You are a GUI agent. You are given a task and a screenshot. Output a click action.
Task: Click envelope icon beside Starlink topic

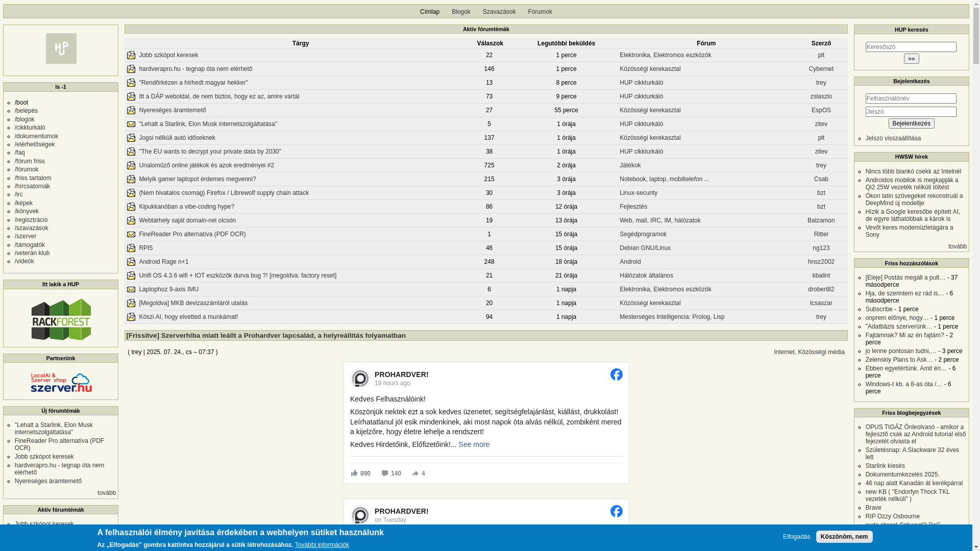pyautogui.click(x=131, y=124)
